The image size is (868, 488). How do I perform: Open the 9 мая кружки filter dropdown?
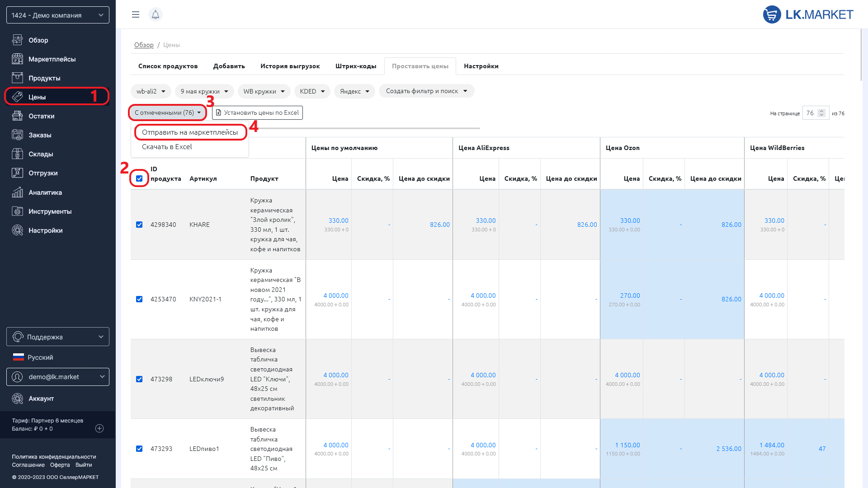pos(204,91)
